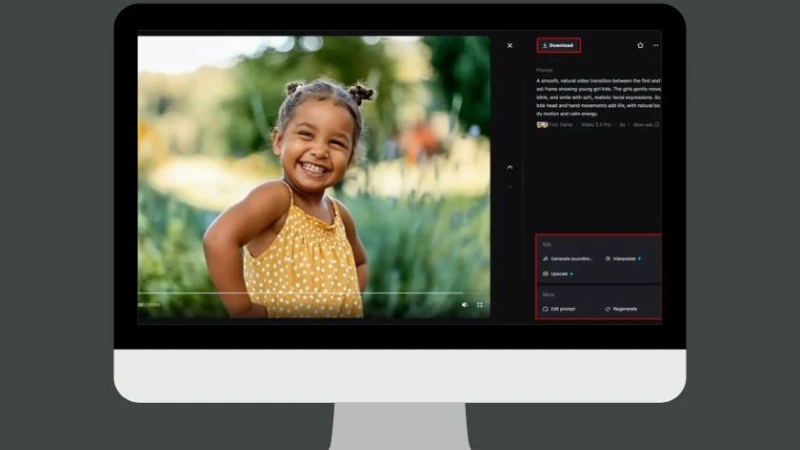Select the Upscale option

pyautogui.click(x=557, y=273)
